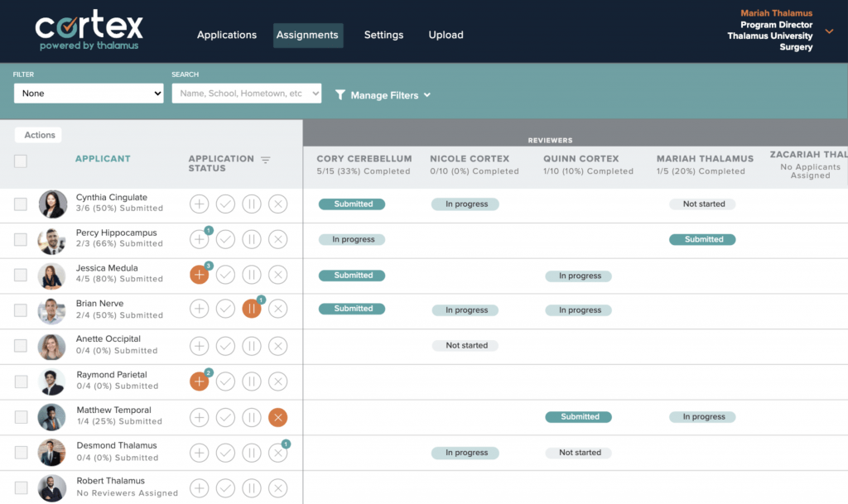
Task: Open the Mariah Thalamus user menu arrow
Action: 830,31
